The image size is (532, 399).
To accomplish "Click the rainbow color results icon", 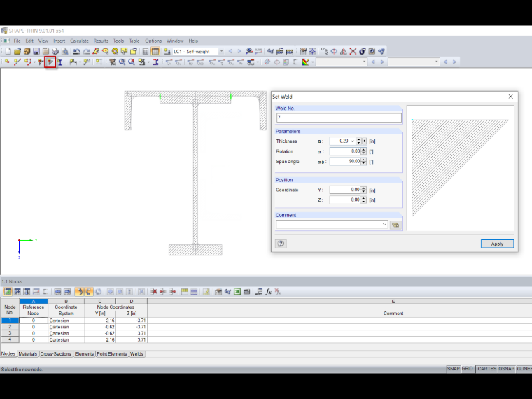I will (306, 62).
